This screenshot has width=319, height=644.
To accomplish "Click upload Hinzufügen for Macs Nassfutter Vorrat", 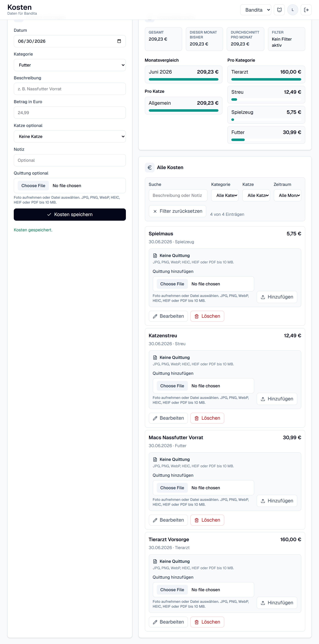I will [277, 501].
